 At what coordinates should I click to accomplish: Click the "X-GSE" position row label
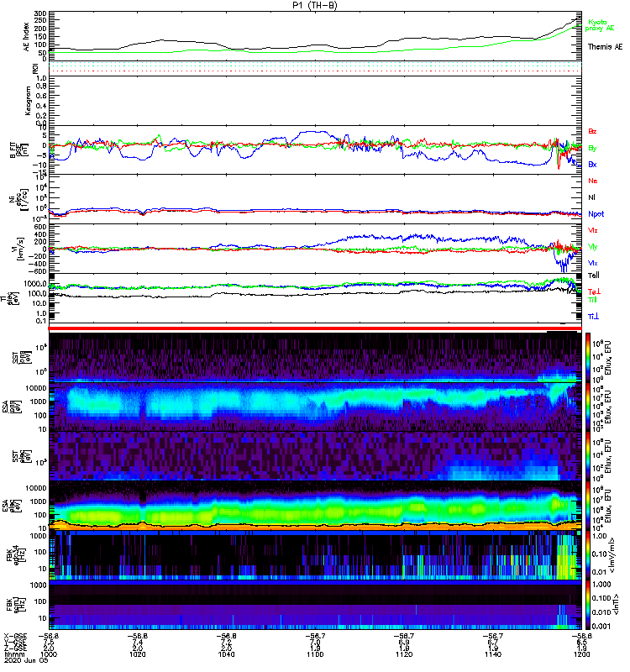pyautogui.click(x=15, y=636)
